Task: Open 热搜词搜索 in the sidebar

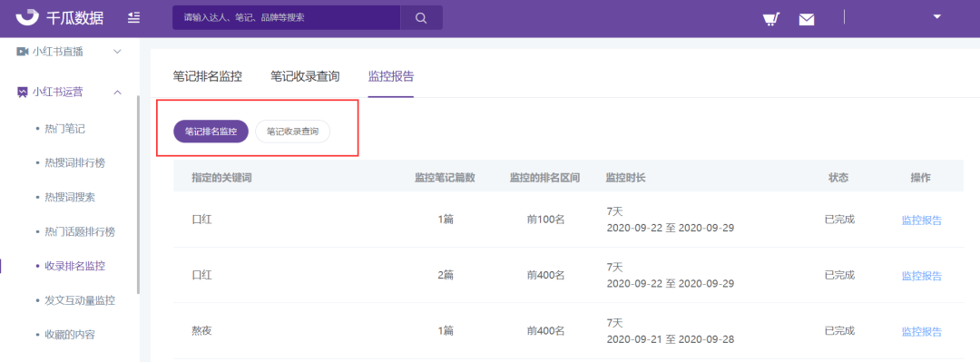Action: (69, 198)
